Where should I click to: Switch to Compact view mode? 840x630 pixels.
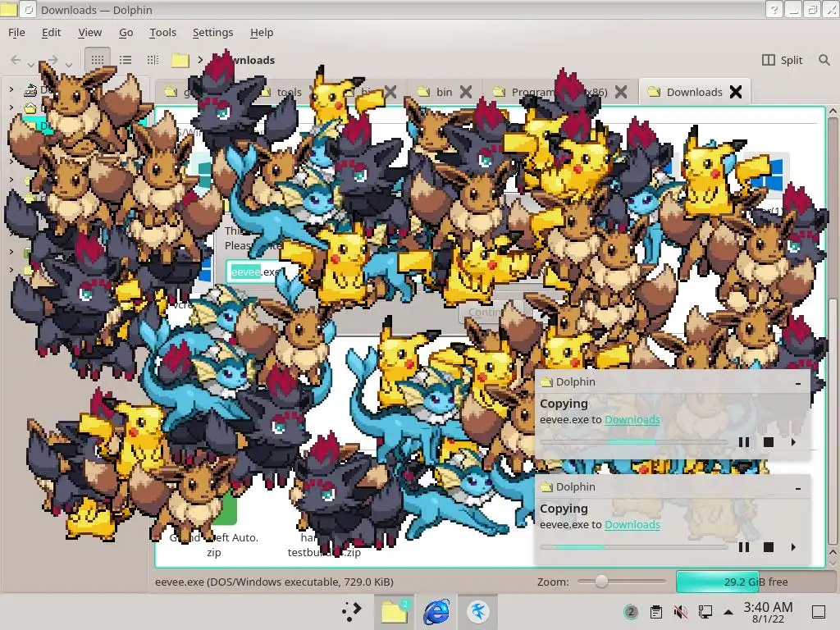pyautogui.click(x=126, y=60)
